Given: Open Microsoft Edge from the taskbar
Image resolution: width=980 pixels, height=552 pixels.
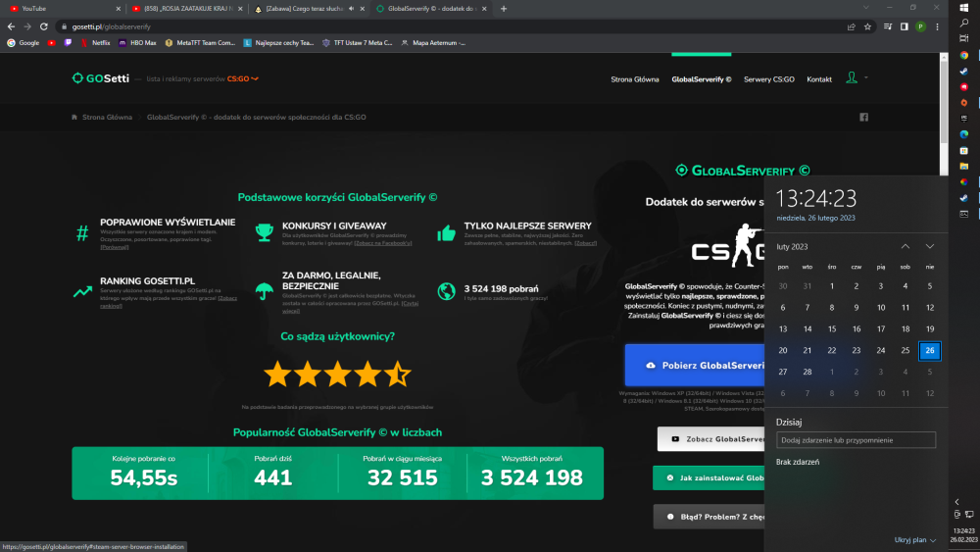Looking at the screenshot, I should click(x=963, y=134).
